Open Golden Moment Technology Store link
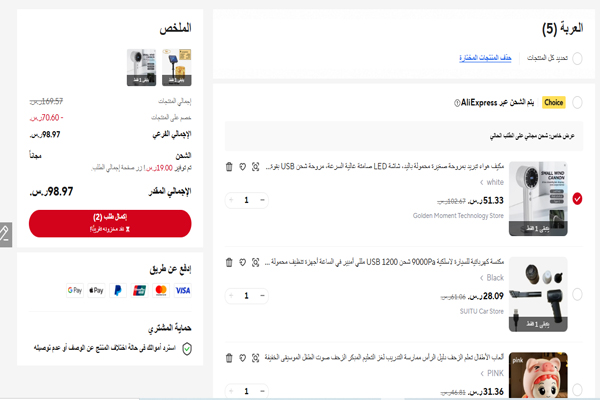Image resolution: width=600 pixels, height=400 pixels. 458,216
